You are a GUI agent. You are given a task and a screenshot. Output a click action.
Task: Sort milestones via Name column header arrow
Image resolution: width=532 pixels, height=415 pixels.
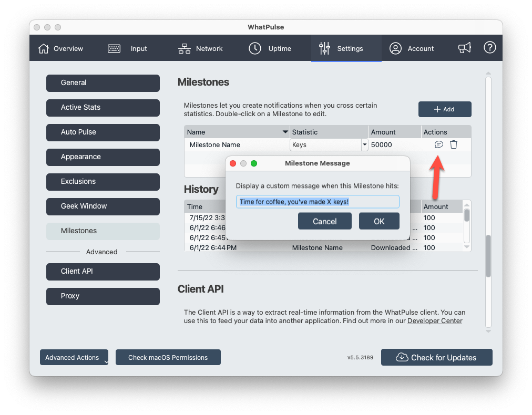[285, 132]
